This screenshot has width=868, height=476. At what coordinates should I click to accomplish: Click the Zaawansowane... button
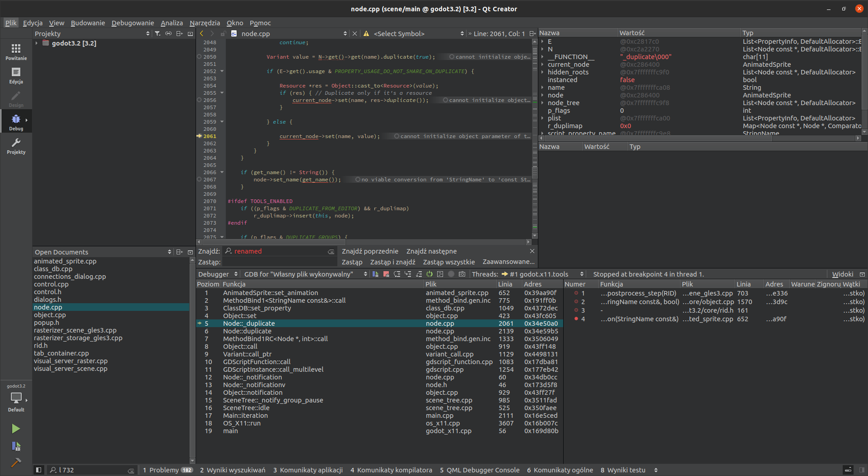click(509, 262)
